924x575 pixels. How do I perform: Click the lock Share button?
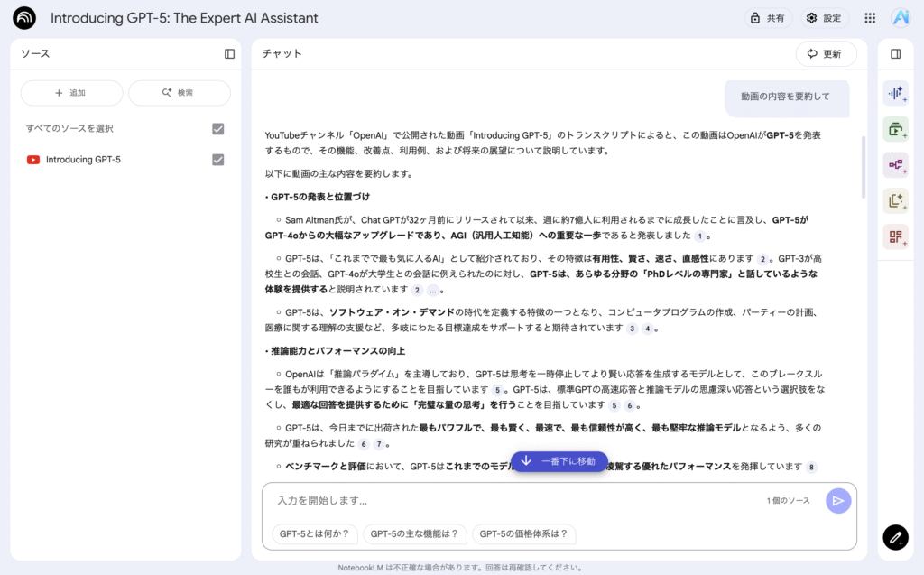(x=768, y=18)
